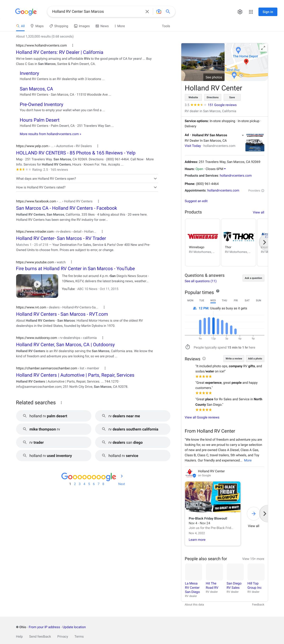Open search by image camera icon
The image size is (284, 644).
click(159, 12)
